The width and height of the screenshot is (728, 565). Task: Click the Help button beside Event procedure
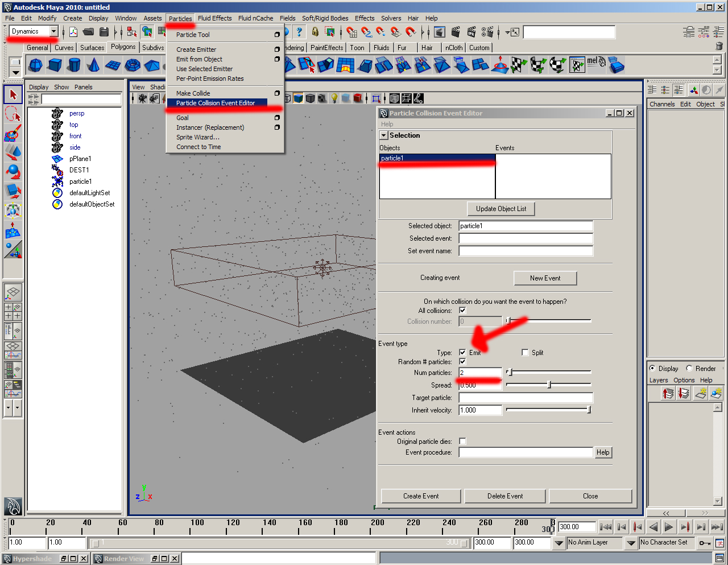pyautogui.click(x=603, y=452)
